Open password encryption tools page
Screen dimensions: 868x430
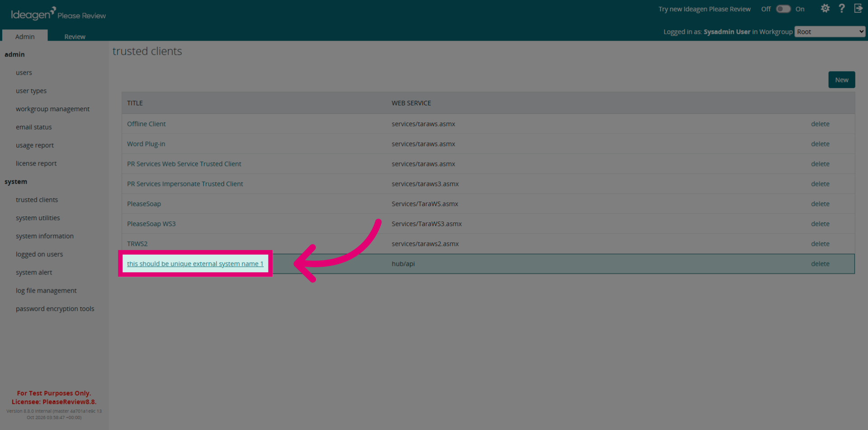click(x=55, y=309)
